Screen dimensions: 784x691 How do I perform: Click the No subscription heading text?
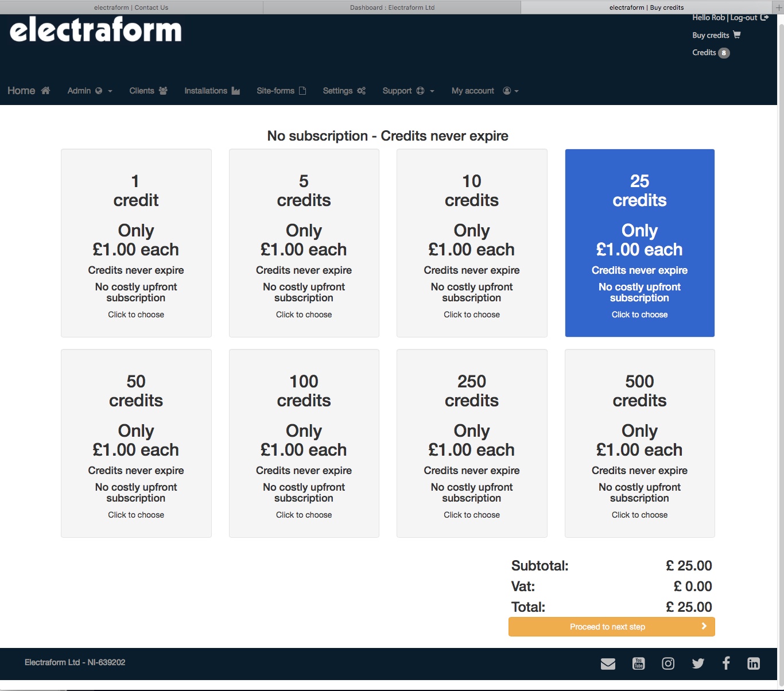[x=388, y=136]
